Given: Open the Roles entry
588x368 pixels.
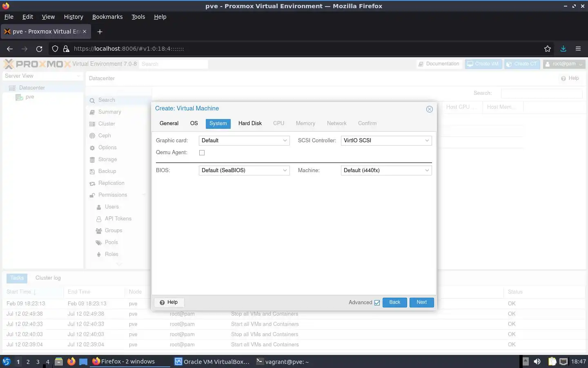Looking at the screenshot, I should pos(111,254).
